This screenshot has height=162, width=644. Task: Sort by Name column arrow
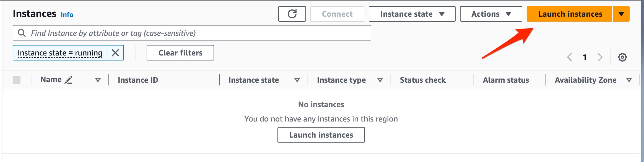click(x=98, y=80)
